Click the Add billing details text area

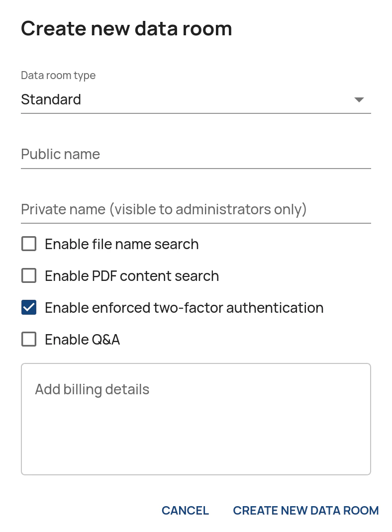[x=196, y=418]
